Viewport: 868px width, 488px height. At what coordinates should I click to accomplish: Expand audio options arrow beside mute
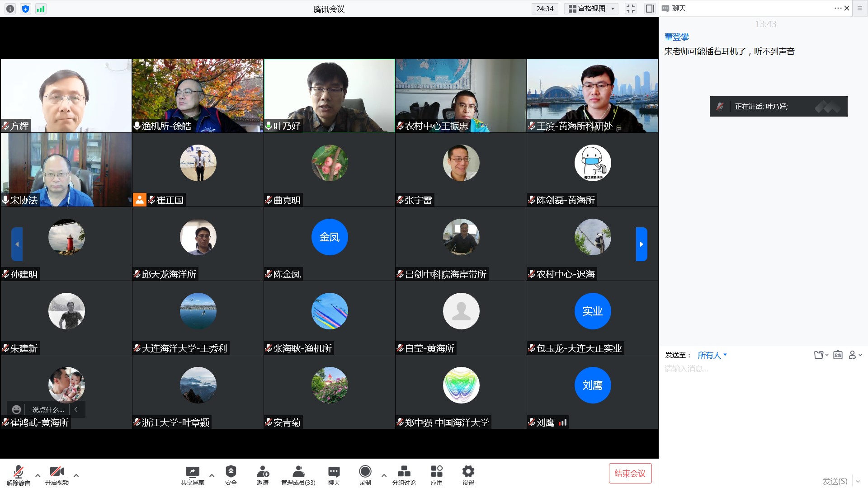[x=38, y=475]
